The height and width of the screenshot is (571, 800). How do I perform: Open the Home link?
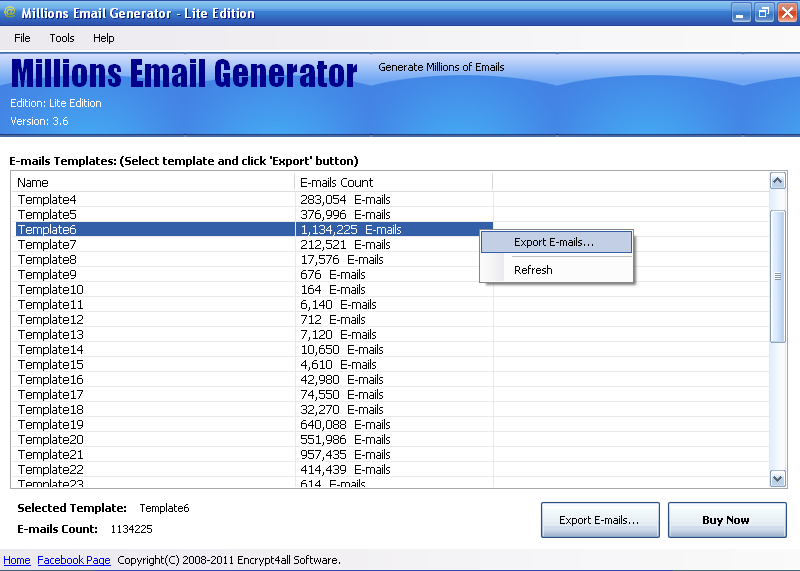click(17, 560)
